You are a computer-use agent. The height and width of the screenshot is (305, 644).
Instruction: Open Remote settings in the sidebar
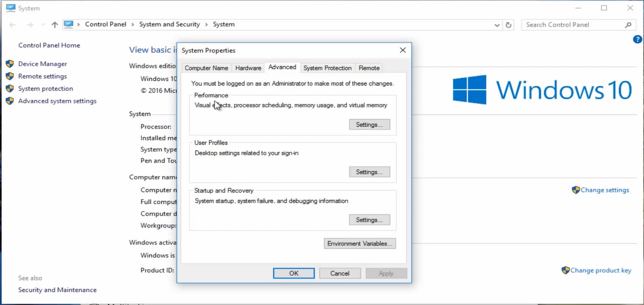tap(43, 76)
